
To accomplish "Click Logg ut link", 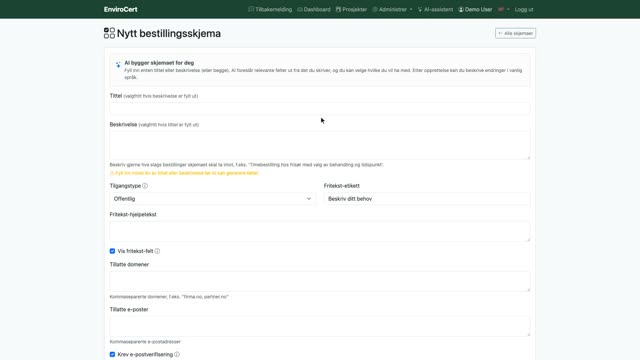I will (x=524, y=9).
